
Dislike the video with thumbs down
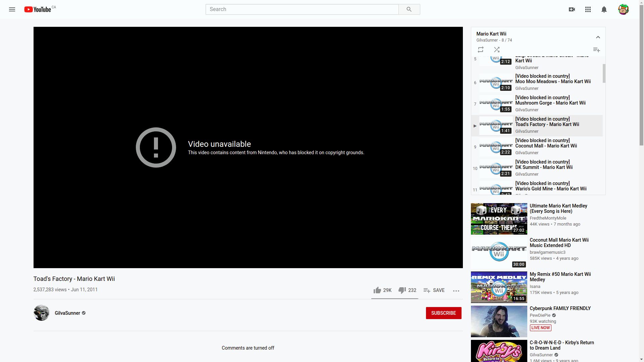(x=407, y=290)
